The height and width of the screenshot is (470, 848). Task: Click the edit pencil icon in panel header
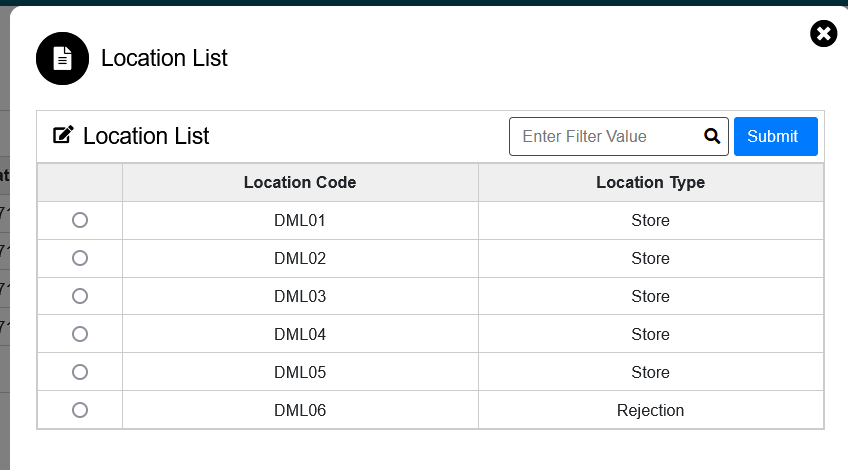(x=63, y=135)
